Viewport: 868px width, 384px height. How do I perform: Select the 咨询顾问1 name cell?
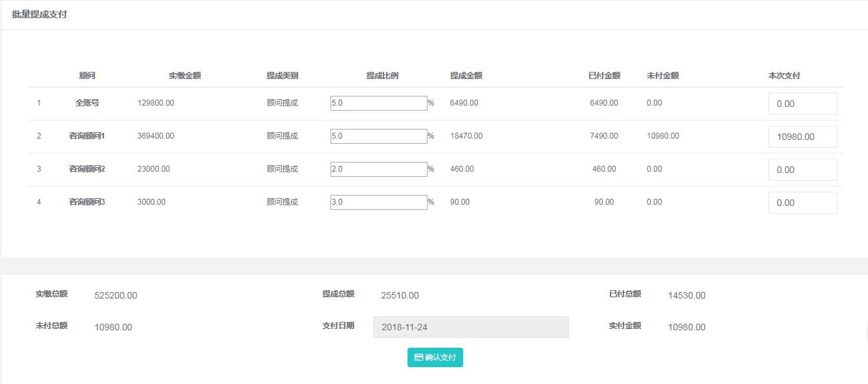tap(87, 136)
